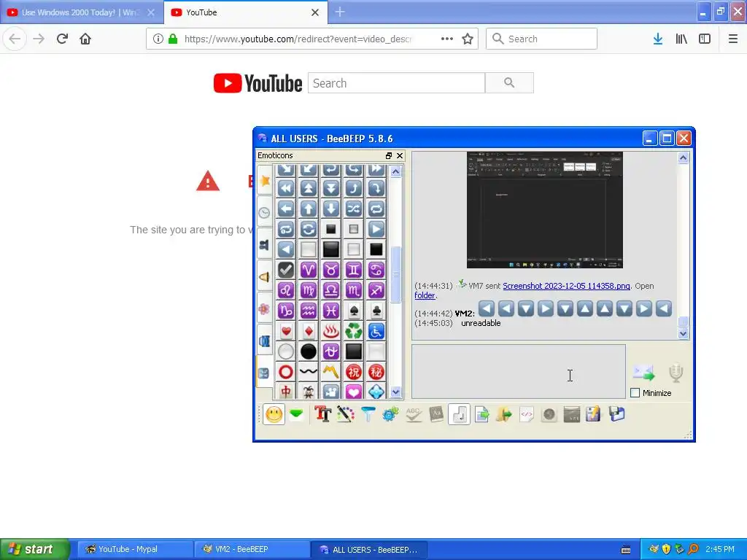Open the text color pencil icon
Screen dimensions: 747x560
pos(345,414)
